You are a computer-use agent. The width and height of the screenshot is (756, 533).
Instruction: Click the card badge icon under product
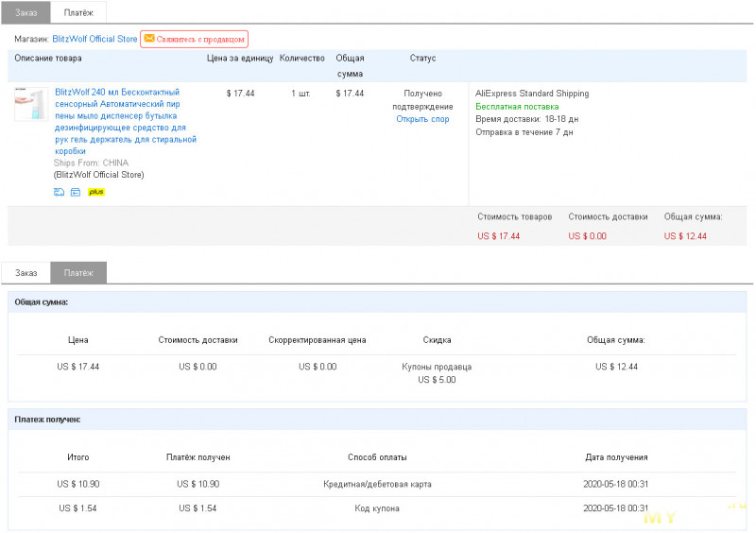76,192
